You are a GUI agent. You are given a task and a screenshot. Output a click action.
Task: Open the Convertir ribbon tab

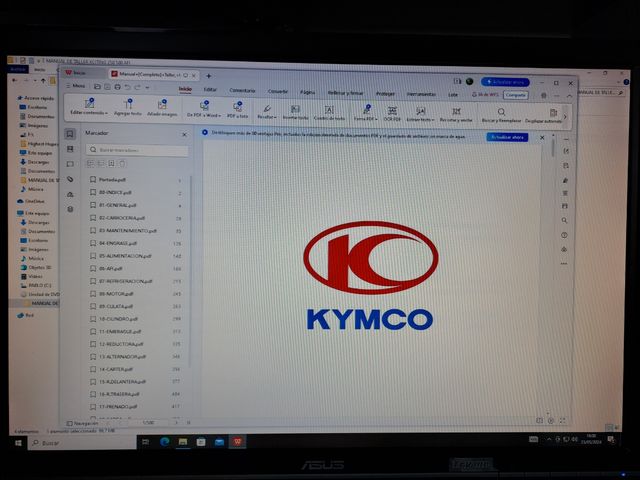click(x=278, y=91)
